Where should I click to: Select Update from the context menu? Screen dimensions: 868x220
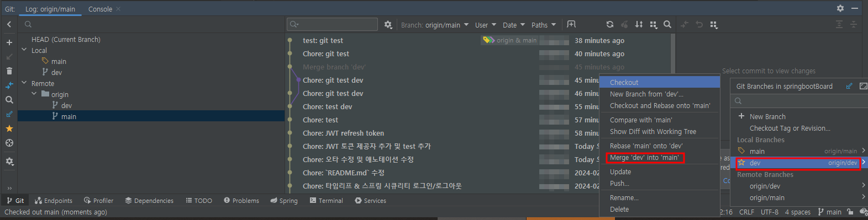tap(660, 171)
